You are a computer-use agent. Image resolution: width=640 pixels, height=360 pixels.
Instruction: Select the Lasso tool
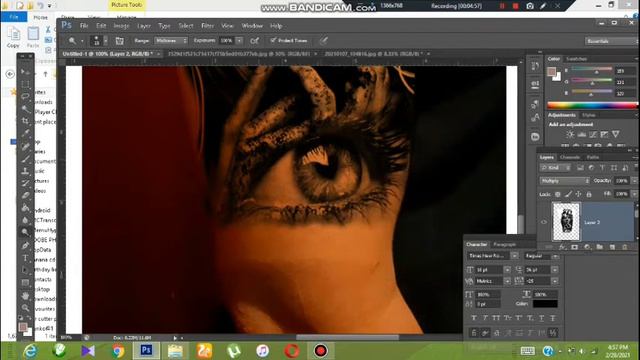coord(25,96)
